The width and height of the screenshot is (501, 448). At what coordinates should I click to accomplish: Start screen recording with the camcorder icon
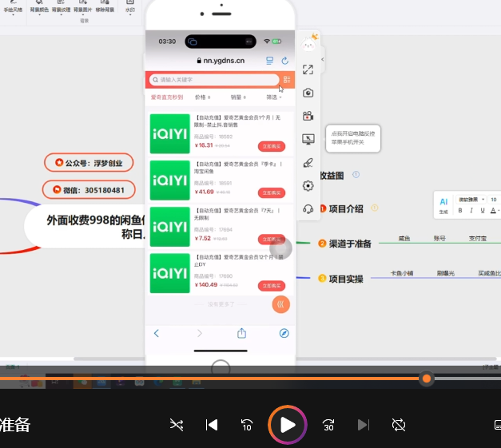click(x=308, y=116)
